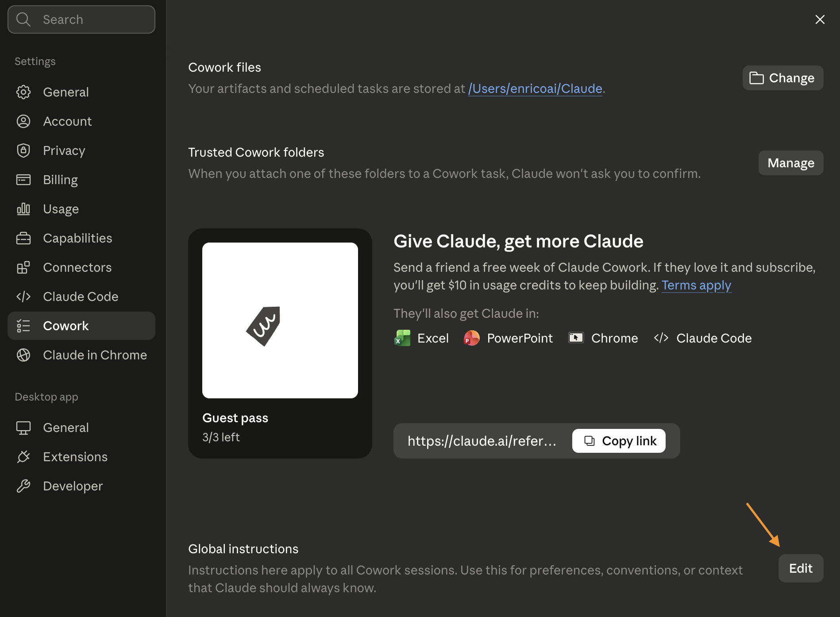Open the Capabilities section
This screenshot has width=840, height=617.
click(81, 238)
